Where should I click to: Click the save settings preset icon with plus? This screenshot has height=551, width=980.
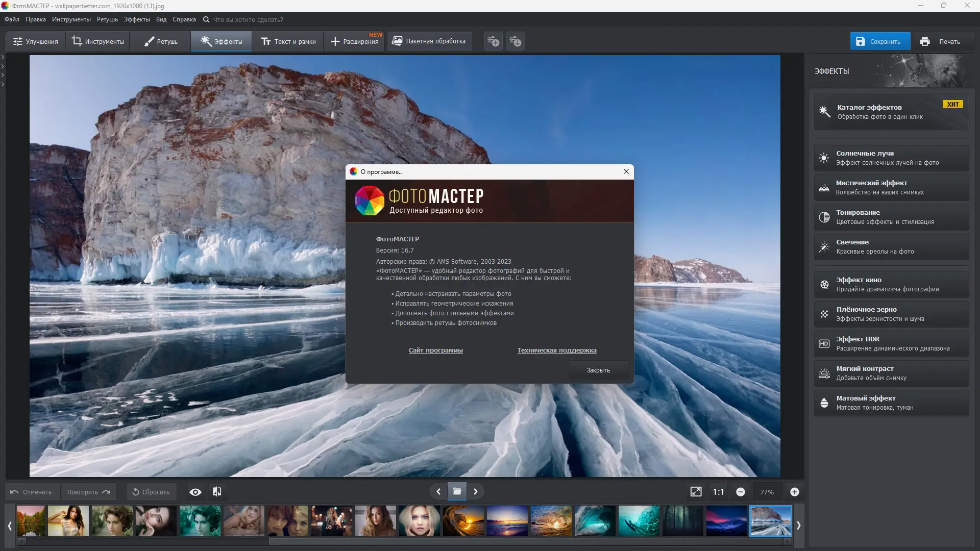pos(493,41)
